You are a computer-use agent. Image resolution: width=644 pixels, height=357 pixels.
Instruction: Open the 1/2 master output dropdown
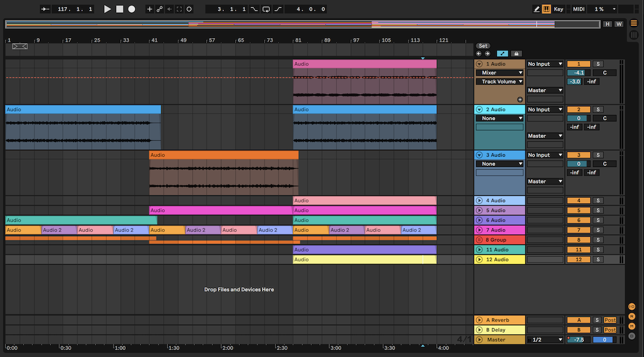[545, 340]
